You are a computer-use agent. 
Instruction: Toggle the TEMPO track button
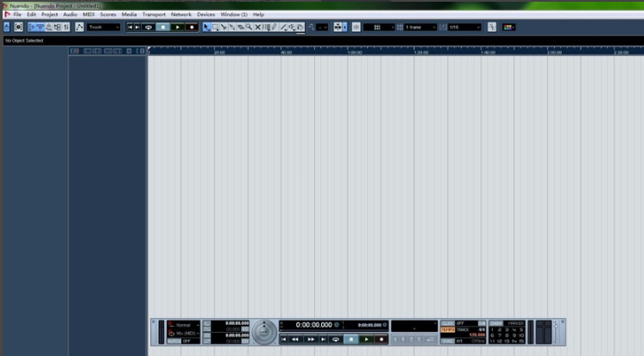447,329
